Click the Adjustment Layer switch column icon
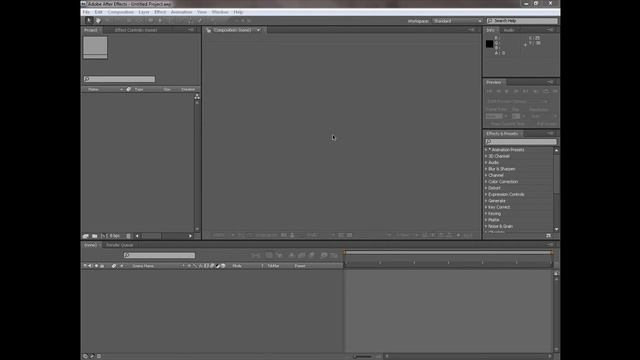The width and height of the screenshot is (640, 360). click(x=218, y=266)
